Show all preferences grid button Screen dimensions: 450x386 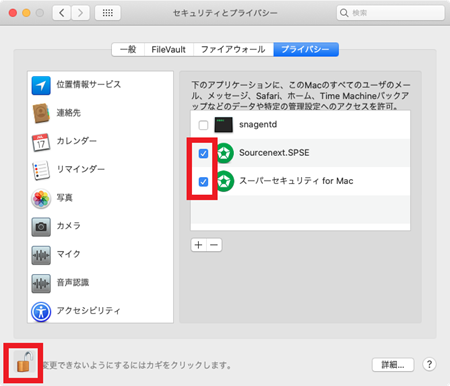coord(108,13)
